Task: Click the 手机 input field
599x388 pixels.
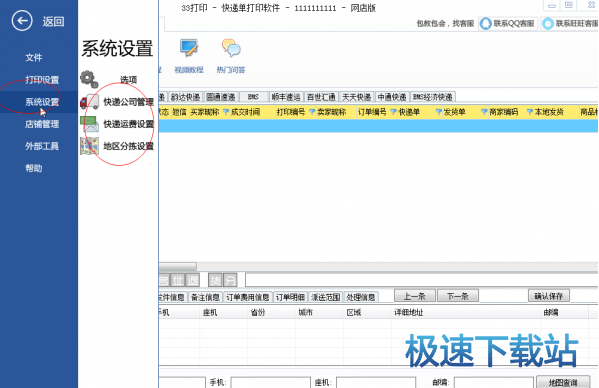Action: [270, 382]
